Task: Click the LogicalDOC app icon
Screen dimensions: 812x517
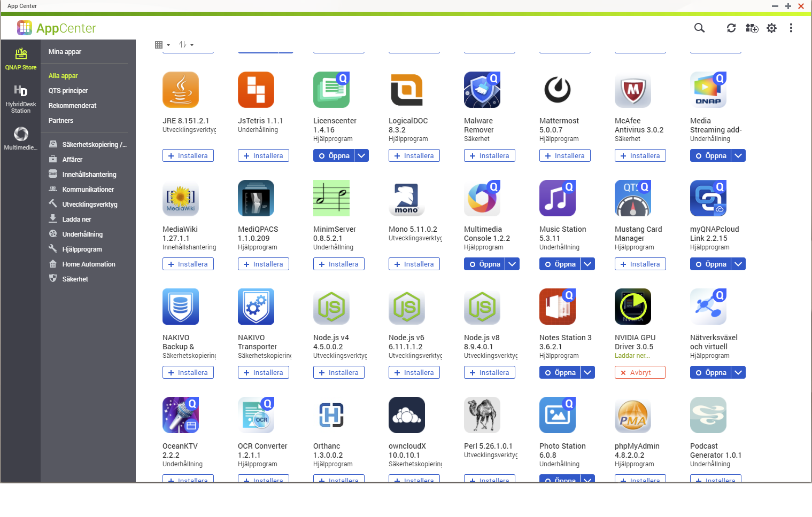Action: point(407,90)
